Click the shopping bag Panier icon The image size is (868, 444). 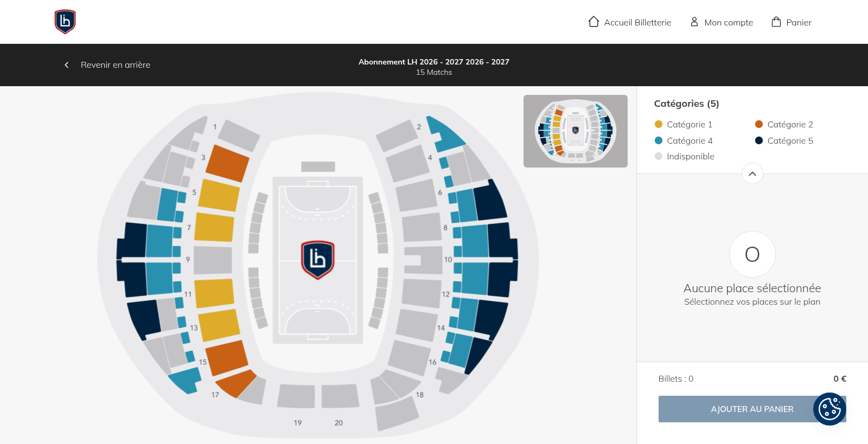click(x=776, y=22)
